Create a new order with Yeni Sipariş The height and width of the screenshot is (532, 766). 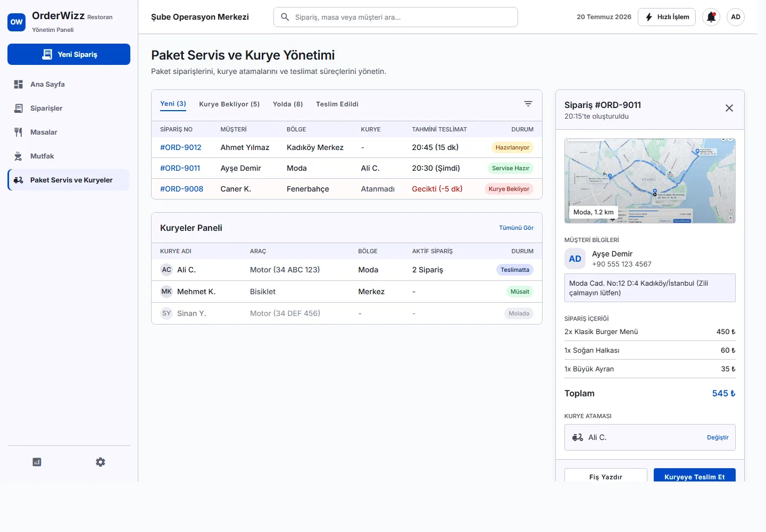[x=69, y=54]
